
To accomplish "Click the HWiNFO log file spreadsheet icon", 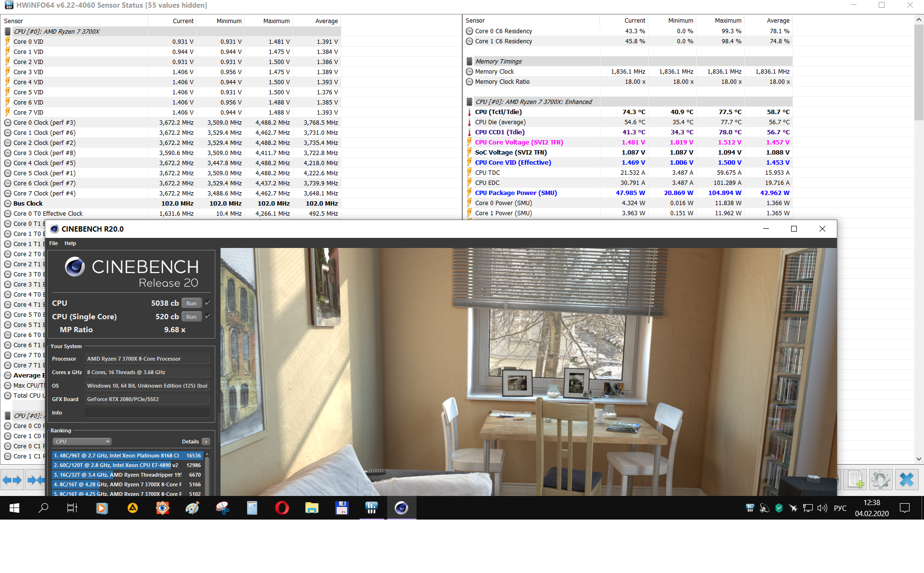I will [856, 480].
